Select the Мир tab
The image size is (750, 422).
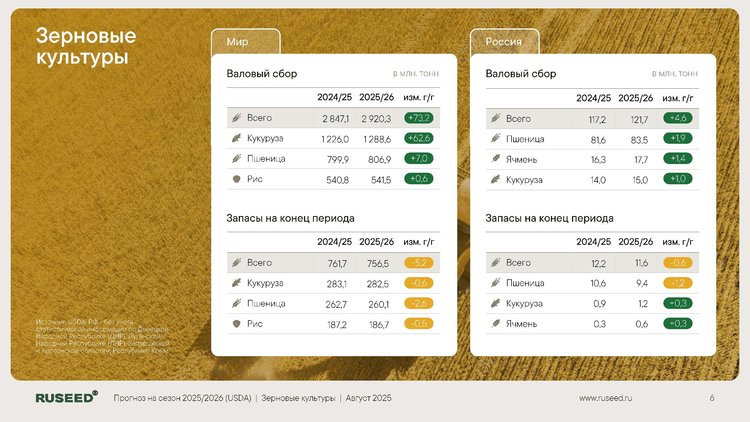245,42
